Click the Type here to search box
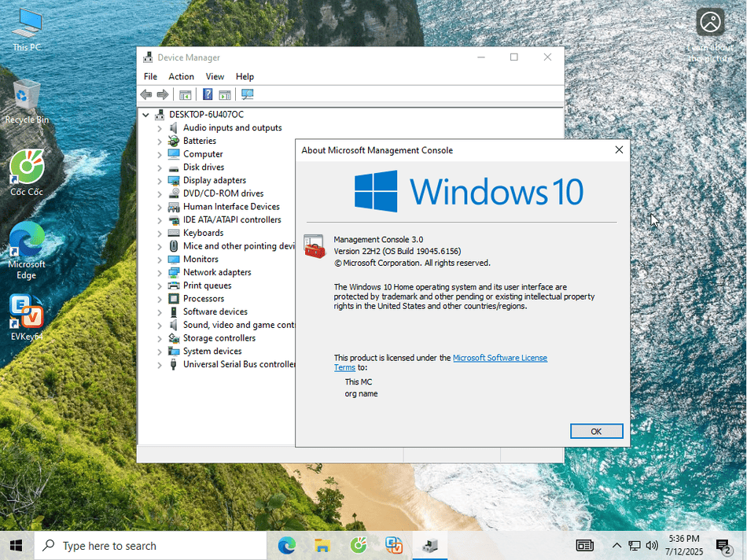The width and height of the screenshot is (747, 560). 150,546
